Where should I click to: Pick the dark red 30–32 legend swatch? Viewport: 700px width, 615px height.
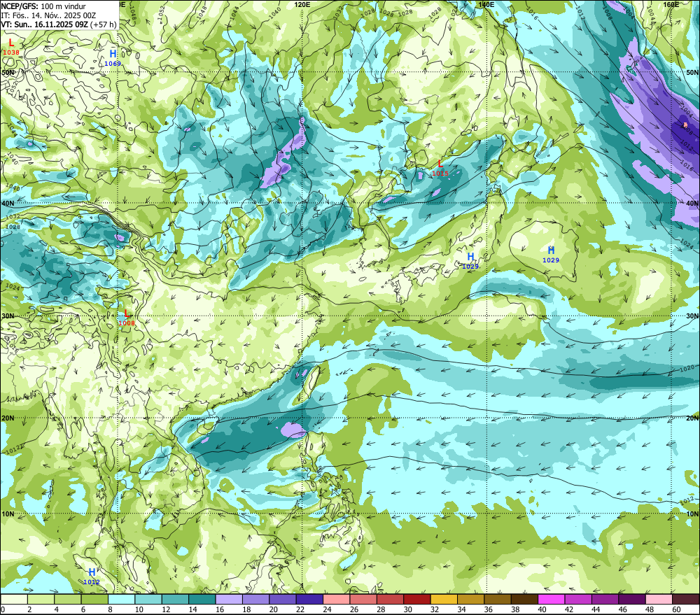tap(416, 599)
